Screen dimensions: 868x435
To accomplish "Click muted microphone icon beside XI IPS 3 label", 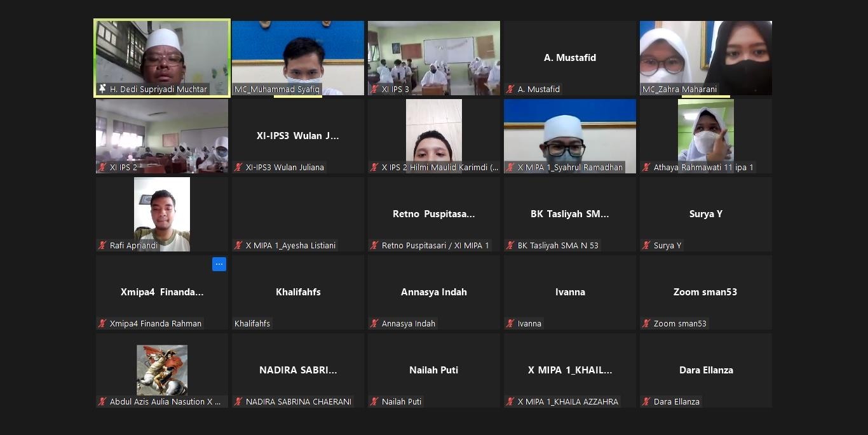I will click(375, 90).
